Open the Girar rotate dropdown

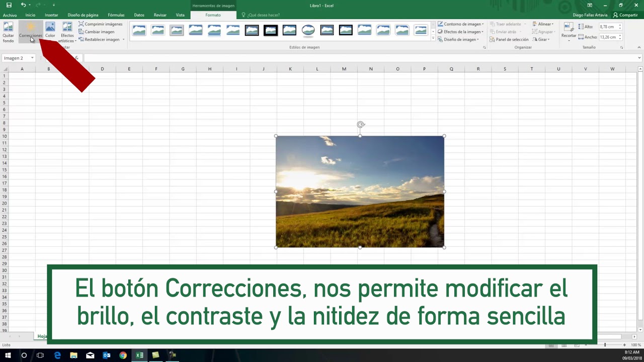pyautogui.click(x=541, y=39)
